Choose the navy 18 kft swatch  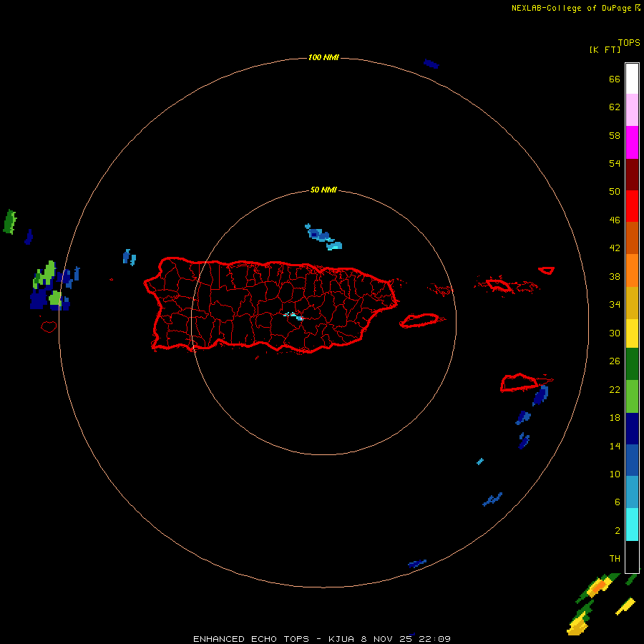click(x=632, y=429)
